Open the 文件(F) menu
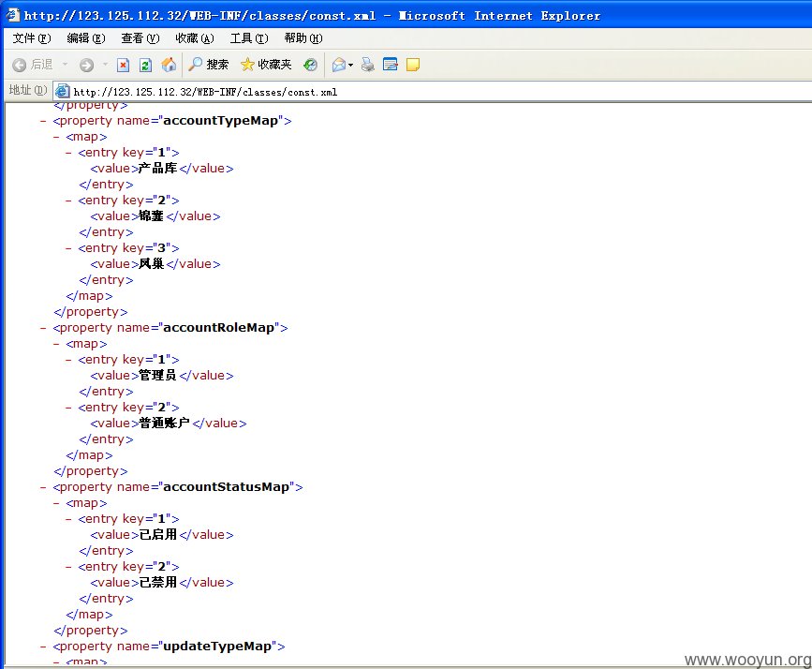 pyautogui.click(x=32, y=38)
